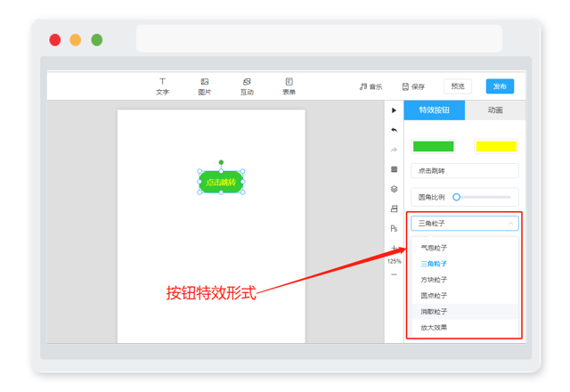The height and width of the screenshot is (392, 570).
Task: Choose 圆点粒子 from the effect list
Action: (465, 296)
